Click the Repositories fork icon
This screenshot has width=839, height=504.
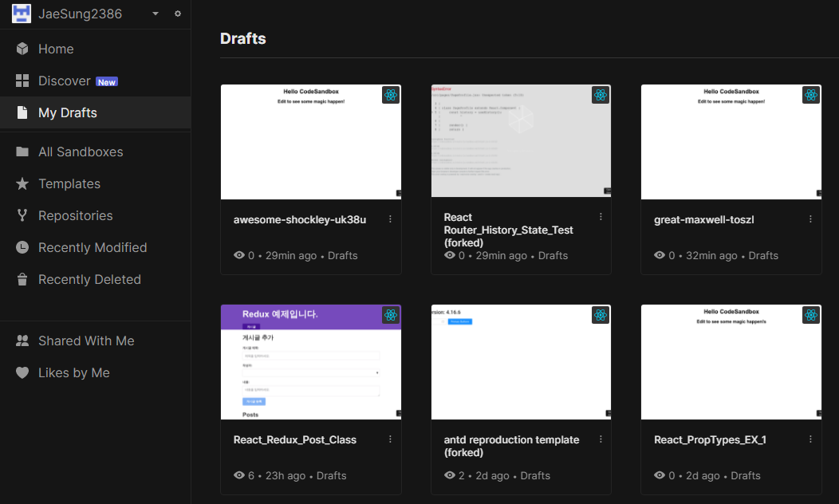pyautogui.click(x=22, y=215)
